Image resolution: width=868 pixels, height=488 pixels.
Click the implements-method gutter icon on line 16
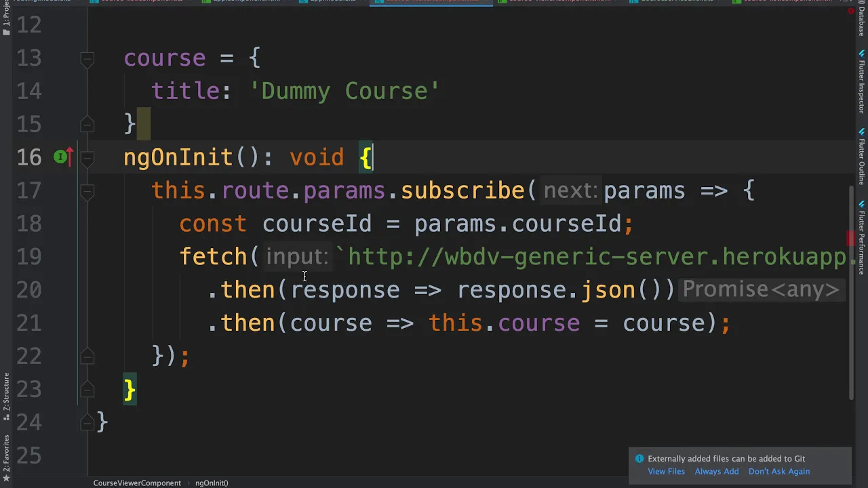click(62, 158)
